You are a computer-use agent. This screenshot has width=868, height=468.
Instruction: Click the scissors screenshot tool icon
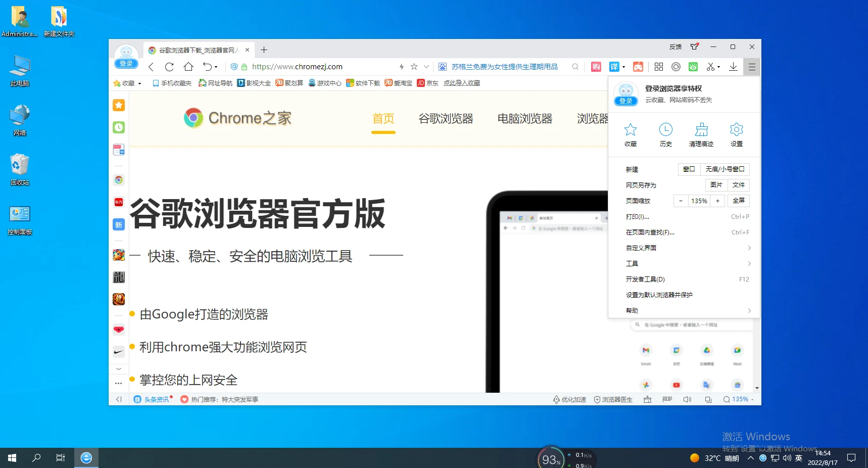710,67
